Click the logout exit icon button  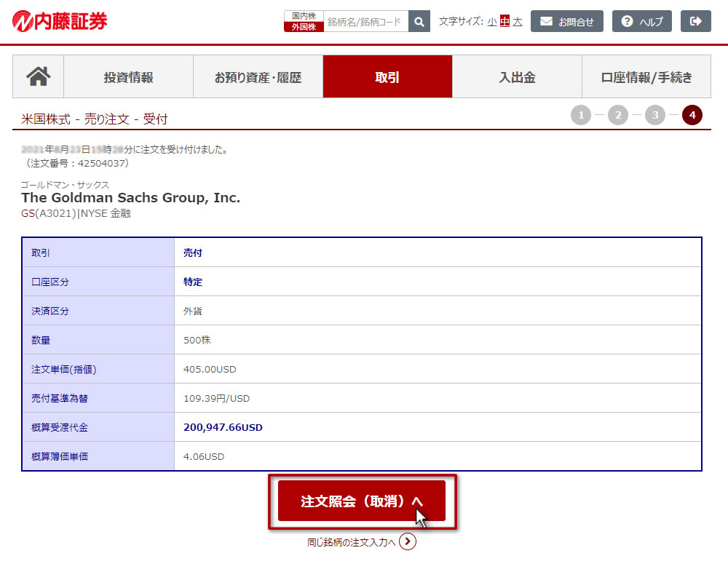[x=695, y=21]
